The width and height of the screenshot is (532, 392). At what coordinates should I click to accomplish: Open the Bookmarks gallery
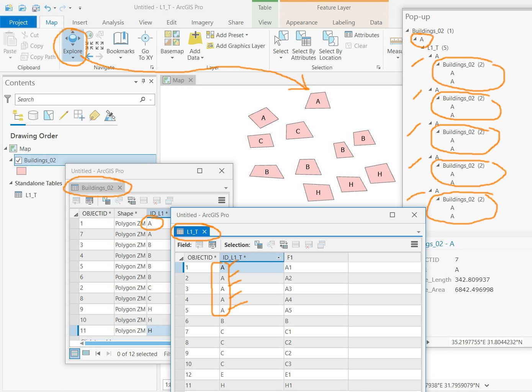point(121,45)
